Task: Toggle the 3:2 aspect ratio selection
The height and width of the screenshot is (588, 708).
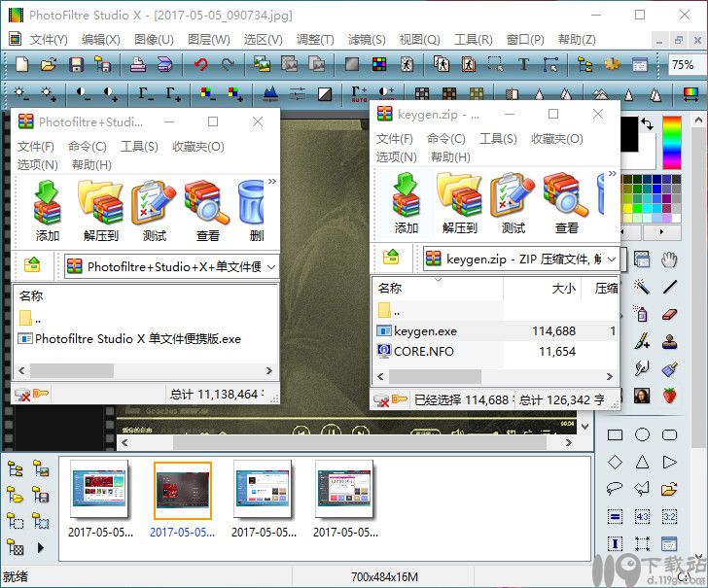Action: 670,517
